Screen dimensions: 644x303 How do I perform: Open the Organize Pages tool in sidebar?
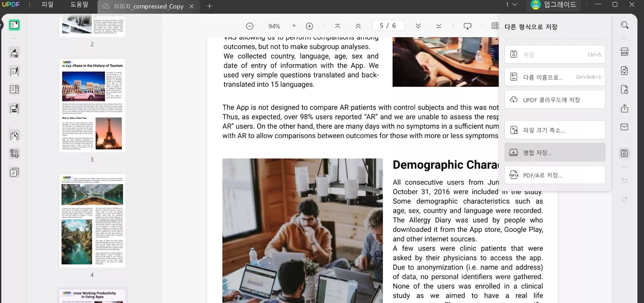pyautogui.click(x=14, y=136)
